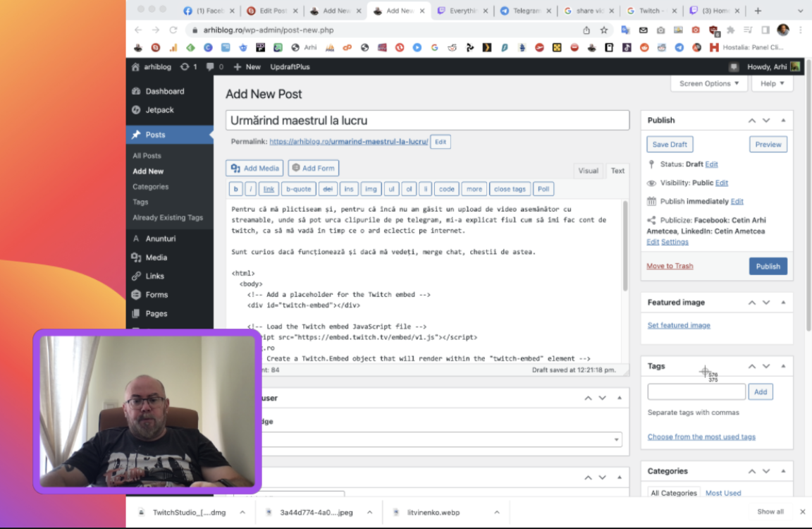Viewport: 812px width, 529px height.
Task: Open comments bubble in admin bar
Action: tap(214, 67)
